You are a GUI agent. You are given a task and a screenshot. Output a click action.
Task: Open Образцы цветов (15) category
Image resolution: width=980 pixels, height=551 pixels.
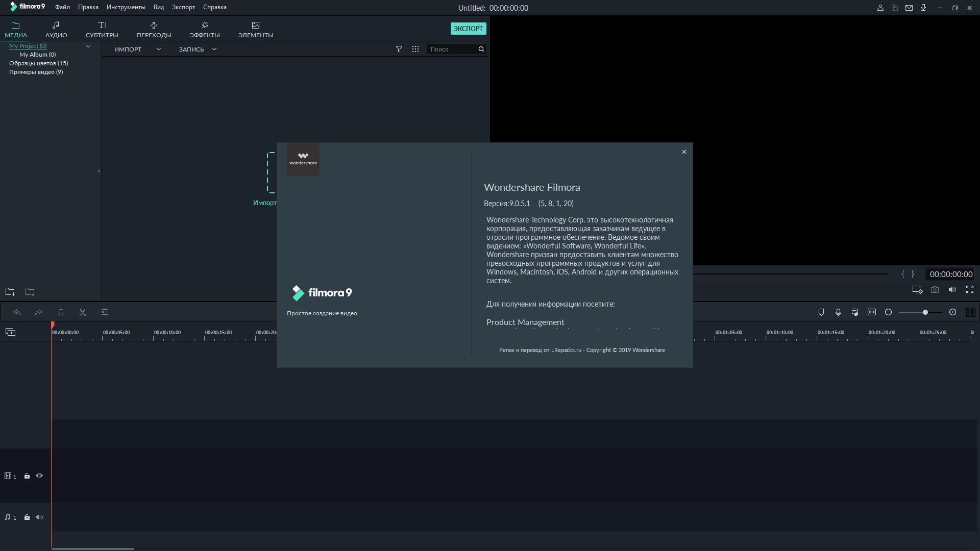38,63
